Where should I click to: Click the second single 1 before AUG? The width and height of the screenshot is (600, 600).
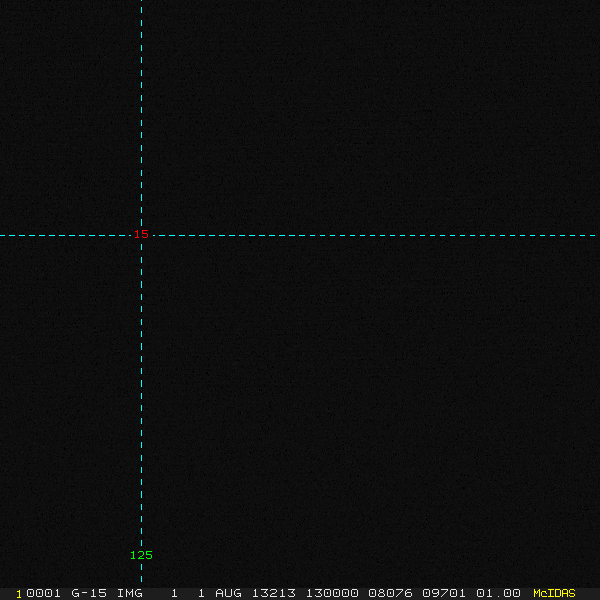(201, 593)
